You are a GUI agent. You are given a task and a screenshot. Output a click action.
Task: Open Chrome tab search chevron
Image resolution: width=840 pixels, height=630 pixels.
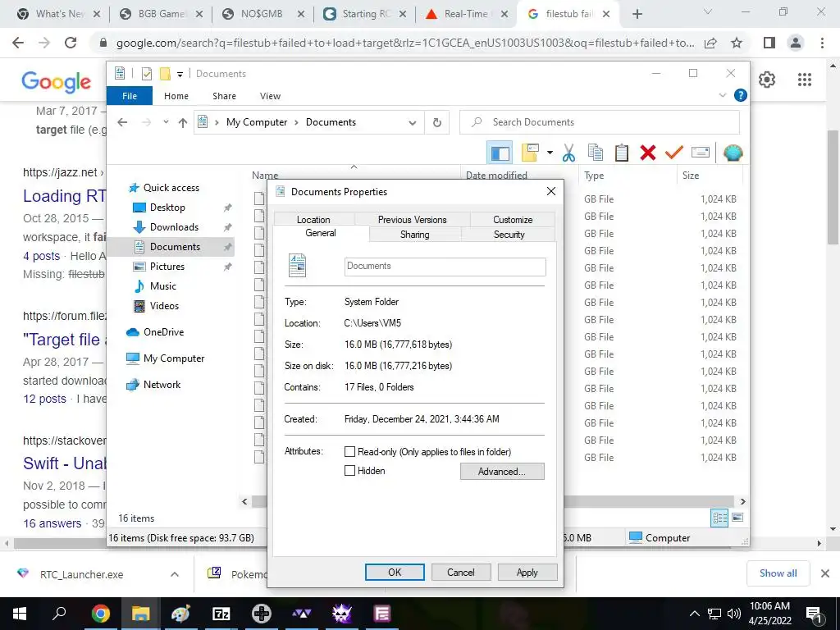708,11
